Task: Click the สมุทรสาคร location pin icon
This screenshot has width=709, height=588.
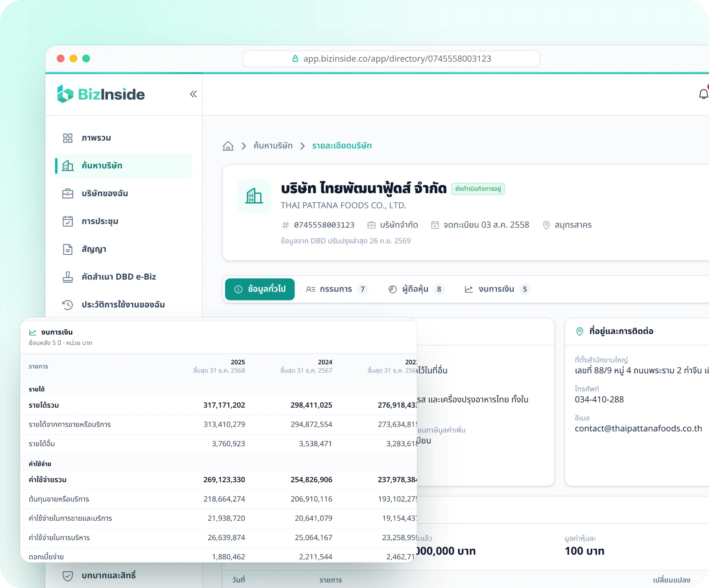Action: coord(546,225)
